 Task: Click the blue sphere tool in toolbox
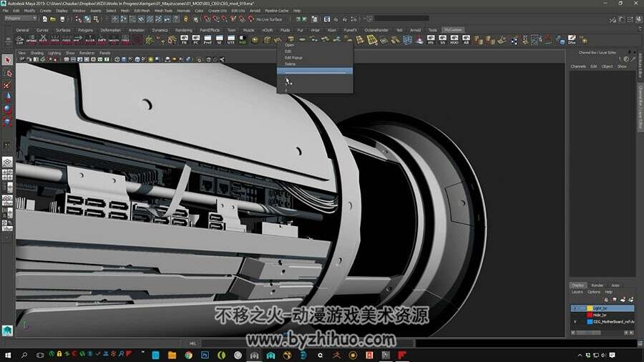coord(7,109)
